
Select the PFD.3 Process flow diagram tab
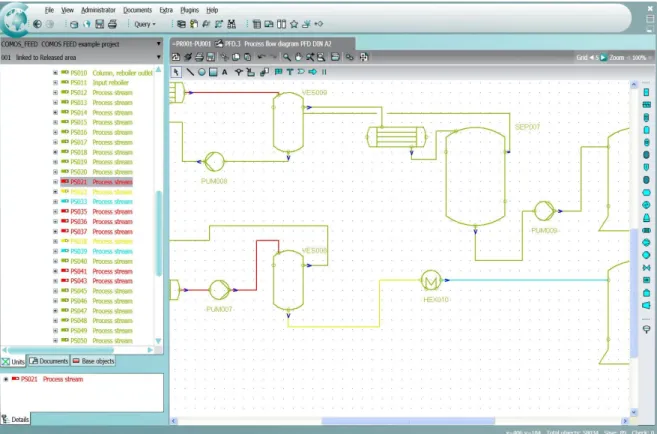[x=263, y=44]
